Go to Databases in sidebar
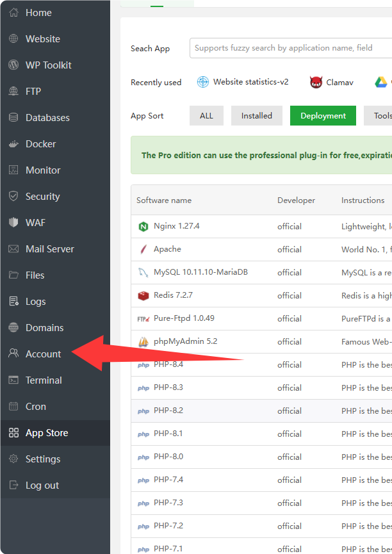 (55, 117)
